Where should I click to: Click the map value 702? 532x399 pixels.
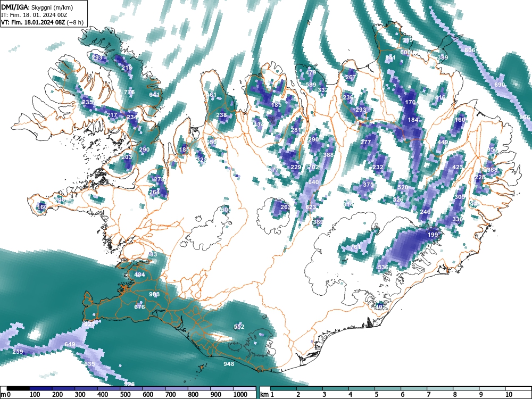click(x=313, y=167)
